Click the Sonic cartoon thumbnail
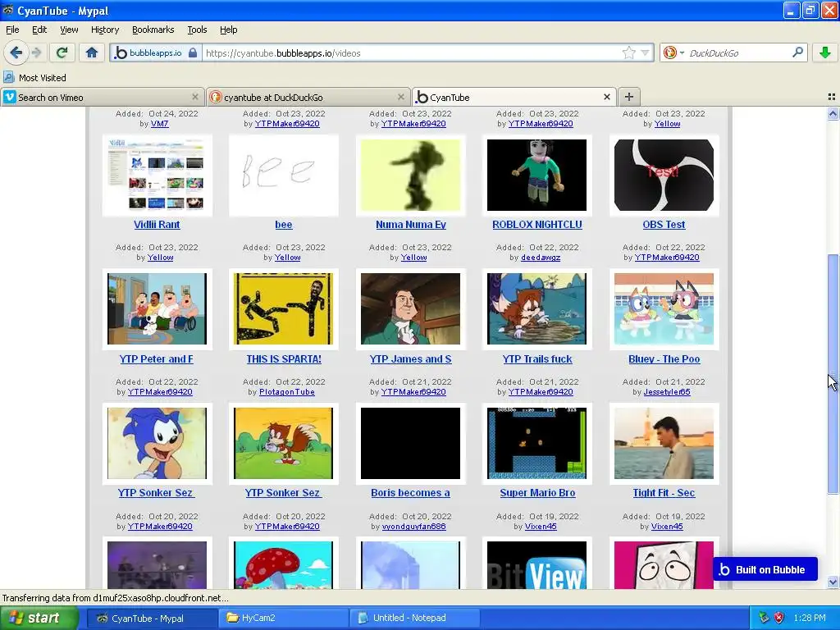This screenshot has width=840, height=630. point(157,443)
